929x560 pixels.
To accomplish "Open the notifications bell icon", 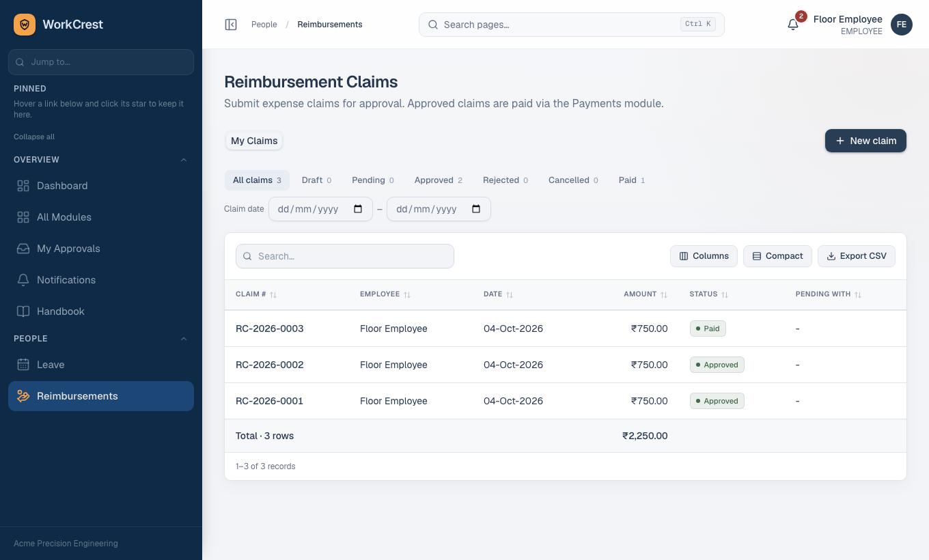I will click(x=793, y=25).
